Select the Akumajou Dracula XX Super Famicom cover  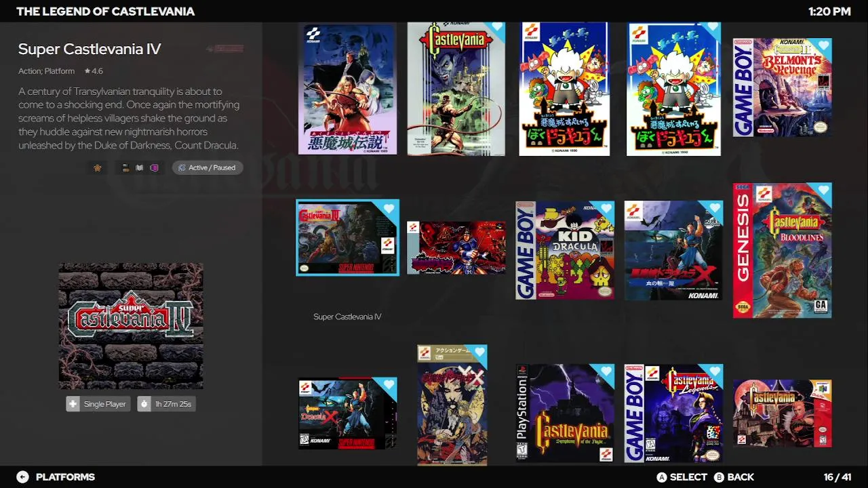(x=452, y=405)
